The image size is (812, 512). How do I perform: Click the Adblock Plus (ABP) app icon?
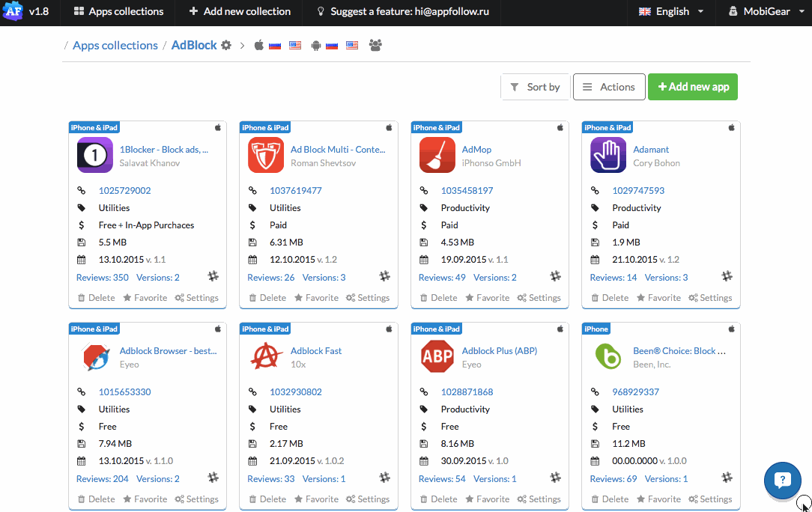tap(437, 357)
